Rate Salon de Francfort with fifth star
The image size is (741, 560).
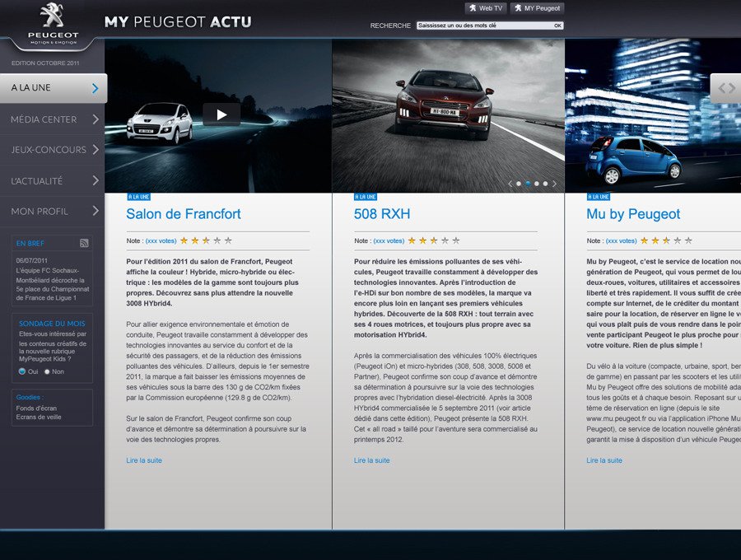pos(228,240)
